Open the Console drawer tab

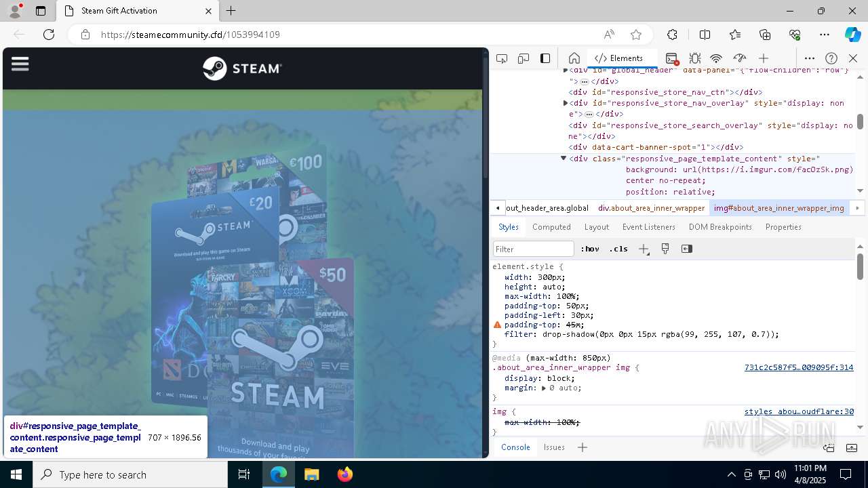(x=515, y=447)
